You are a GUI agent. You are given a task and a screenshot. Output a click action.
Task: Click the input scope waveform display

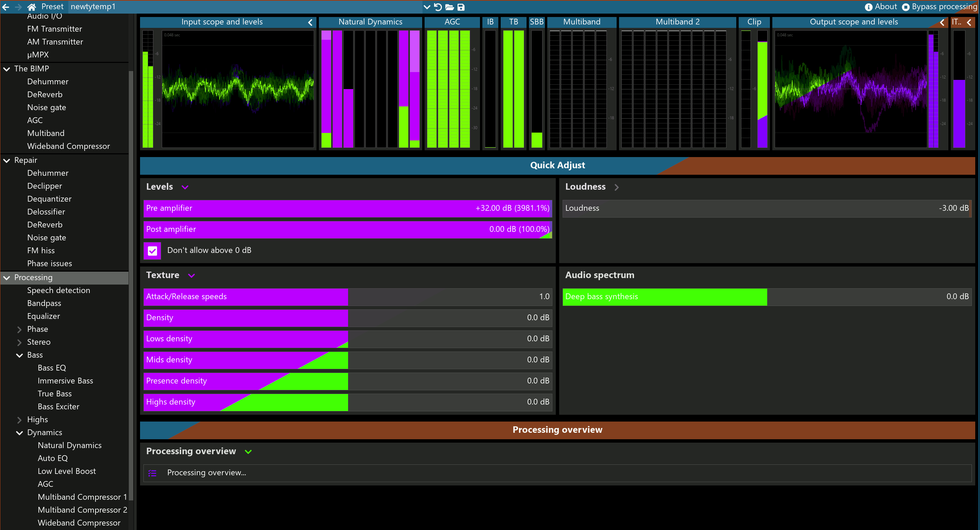click(238, 89)
